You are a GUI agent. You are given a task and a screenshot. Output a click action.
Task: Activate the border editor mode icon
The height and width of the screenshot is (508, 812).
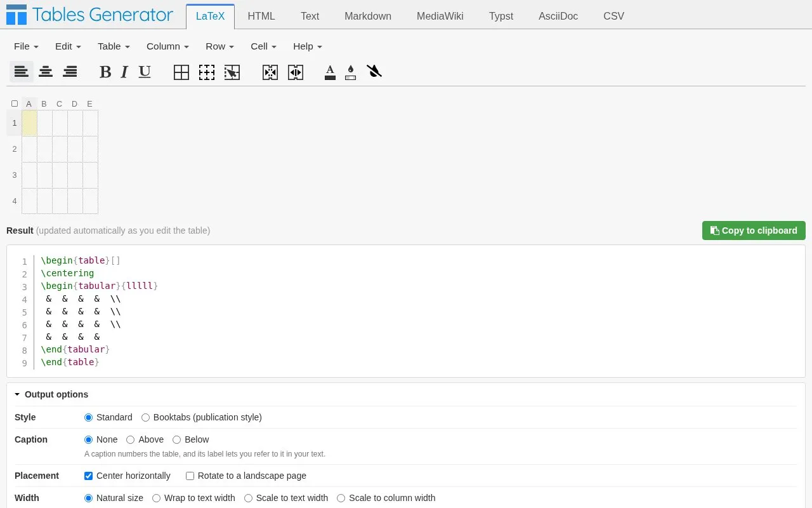[x=232, y=72]
